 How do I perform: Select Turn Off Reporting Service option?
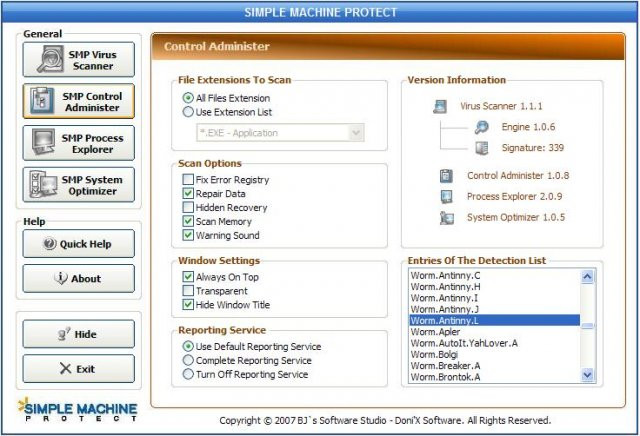(x=188, y=374)
